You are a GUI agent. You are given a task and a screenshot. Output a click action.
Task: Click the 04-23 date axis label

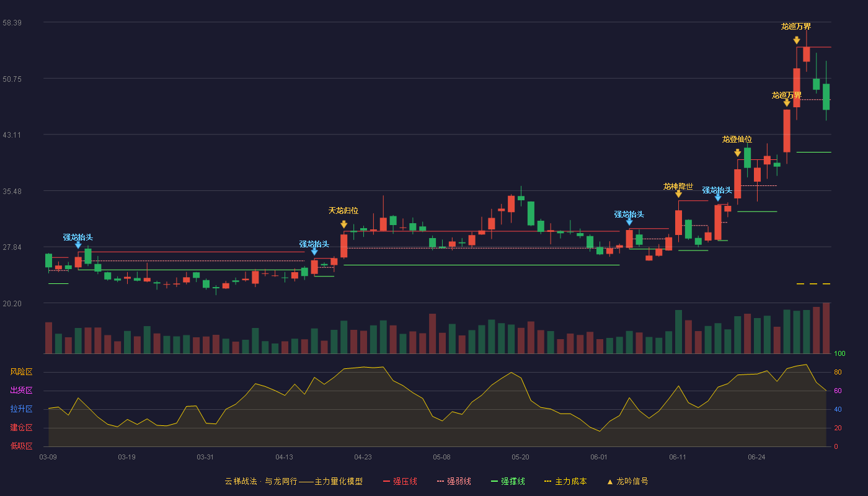363,457
